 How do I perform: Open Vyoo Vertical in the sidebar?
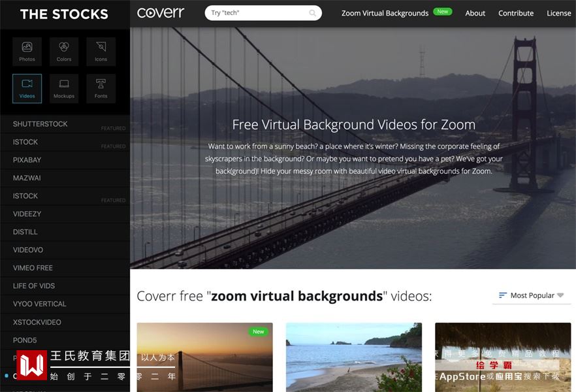tap(65, 304)
